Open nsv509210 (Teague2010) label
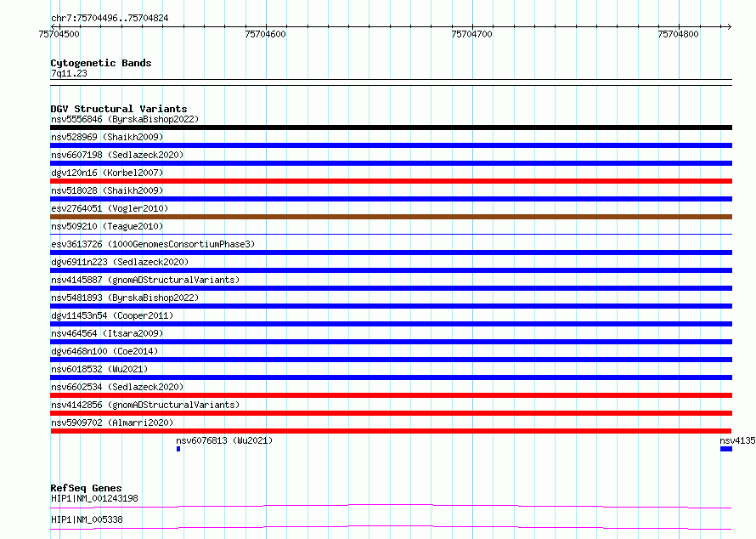This screenshot has width=756, height=539. [x=107, y=226]
